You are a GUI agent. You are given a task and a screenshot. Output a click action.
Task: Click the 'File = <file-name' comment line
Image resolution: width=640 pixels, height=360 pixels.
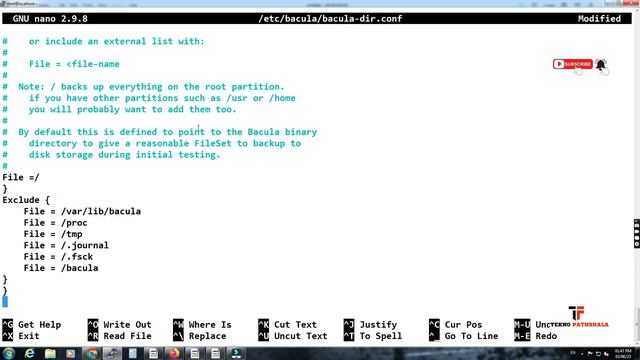coord(74,64)
